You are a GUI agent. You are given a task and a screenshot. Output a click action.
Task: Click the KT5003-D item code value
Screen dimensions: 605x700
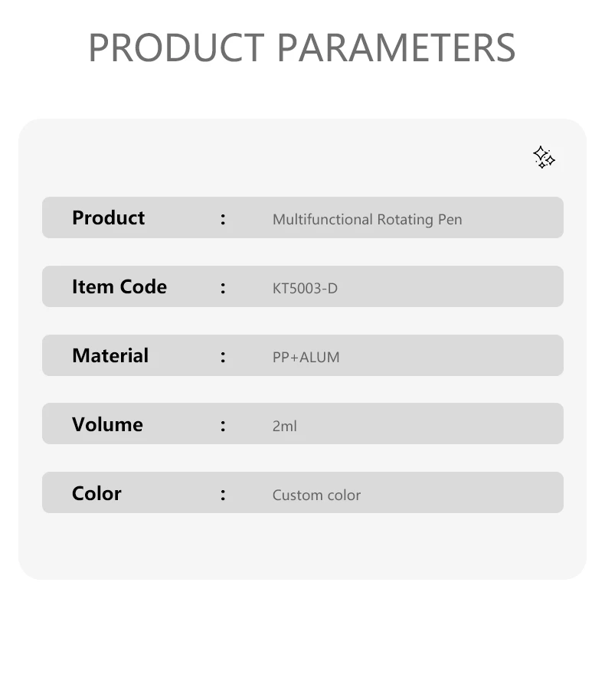[x=305, y=289]
